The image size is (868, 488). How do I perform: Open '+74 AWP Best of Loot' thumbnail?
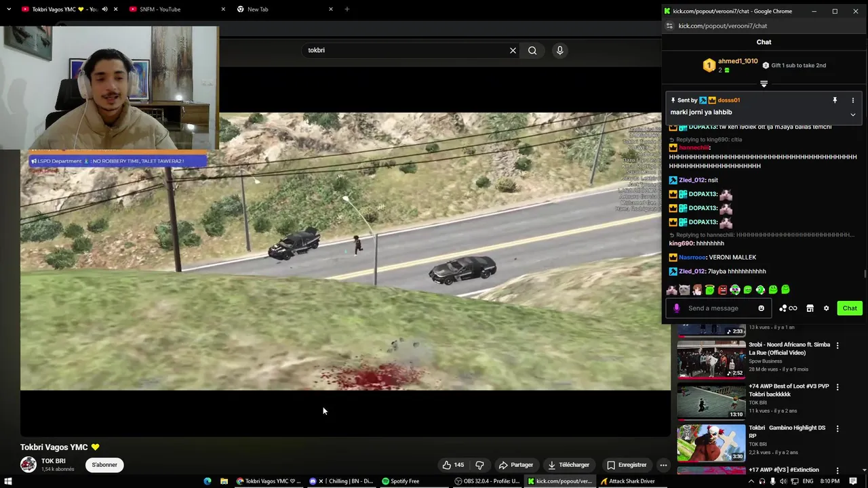point(711,400)
